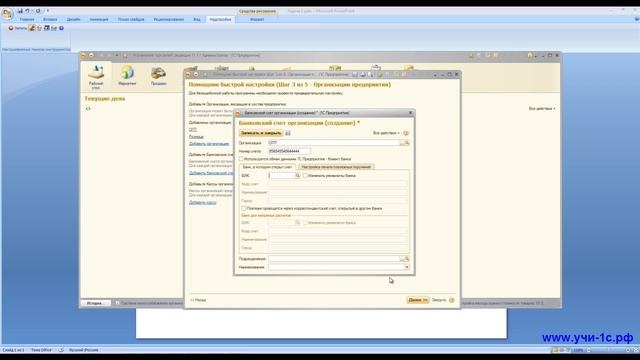This screenshot has height=360, width=640.
Task: Open 'Вид' ribbon tab
Action: [x=197, y=19]
